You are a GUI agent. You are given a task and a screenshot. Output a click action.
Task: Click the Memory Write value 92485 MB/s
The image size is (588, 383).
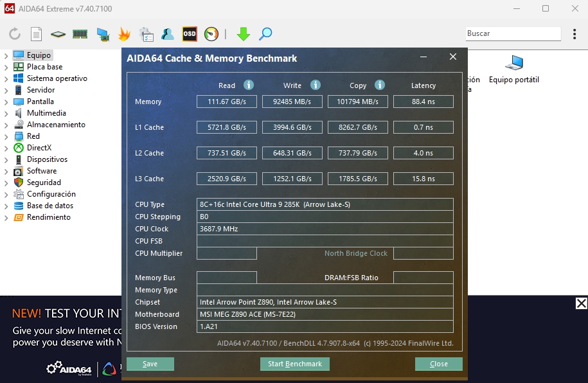[292, 102]
